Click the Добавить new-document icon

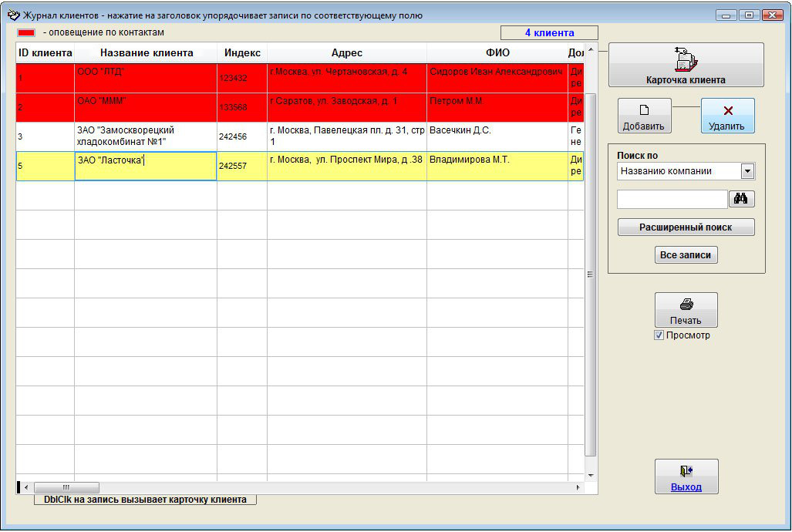(x=644, y=110)
